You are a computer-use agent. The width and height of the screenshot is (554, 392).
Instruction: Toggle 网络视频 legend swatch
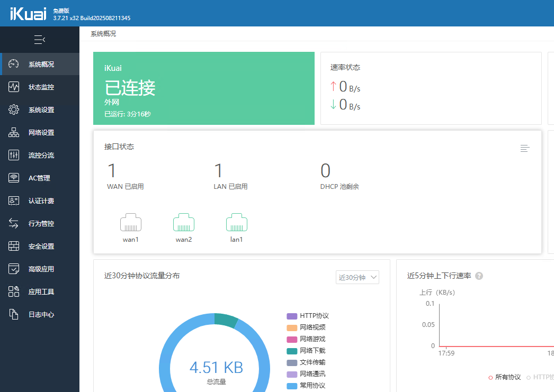[x=292, y=327]
